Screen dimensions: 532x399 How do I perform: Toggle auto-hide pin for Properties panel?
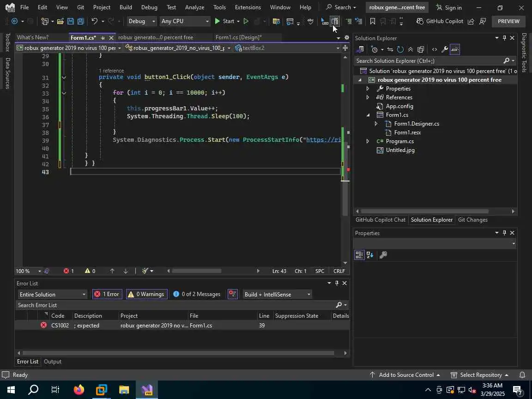tap(504, 233)
